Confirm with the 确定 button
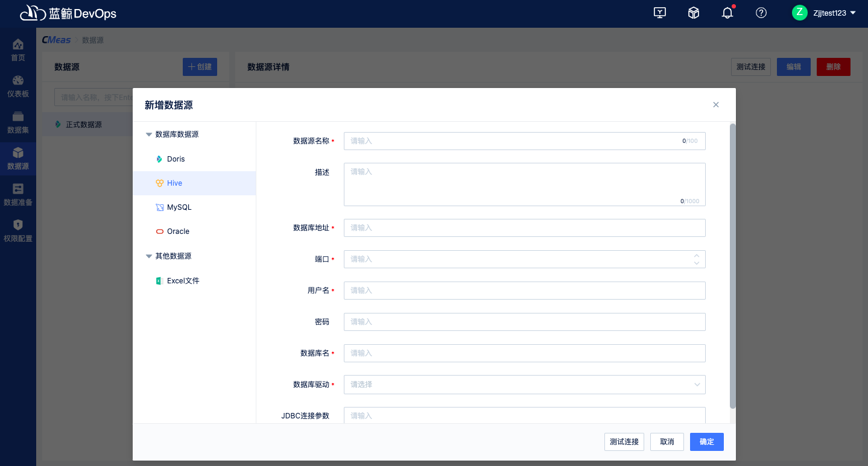868x466 pixels. click(x=707, y=442)
